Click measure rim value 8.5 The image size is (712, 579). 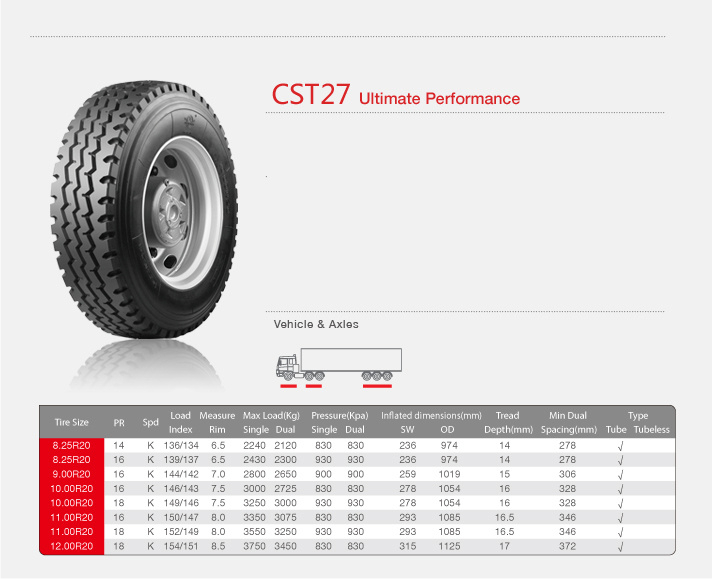pos(218,546)
